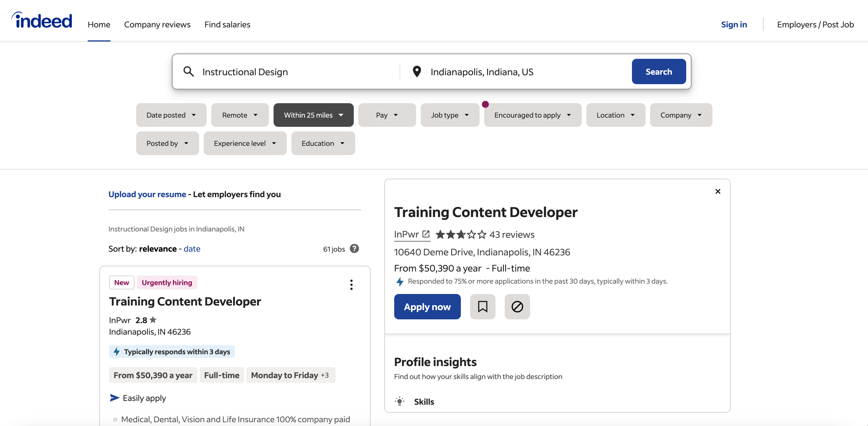The height and width of the screenshot is (426, 868).
Task: Click the Urgently hiring tag
Action: pyautogui.click(x=167, y=283)
